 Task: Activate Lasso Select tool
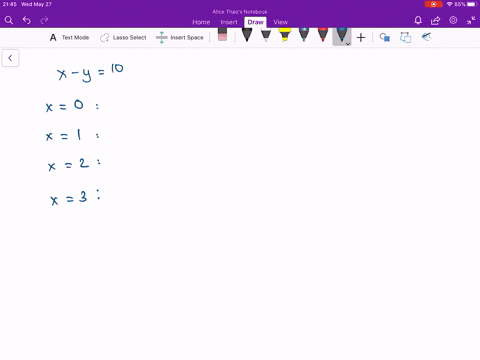pyautogui.click(x=123, y=37)
